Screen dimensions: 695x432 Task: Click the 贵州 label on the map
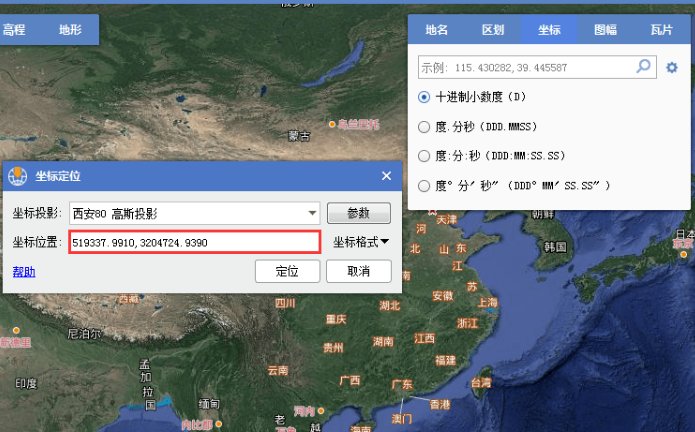[x=333, y=347]
